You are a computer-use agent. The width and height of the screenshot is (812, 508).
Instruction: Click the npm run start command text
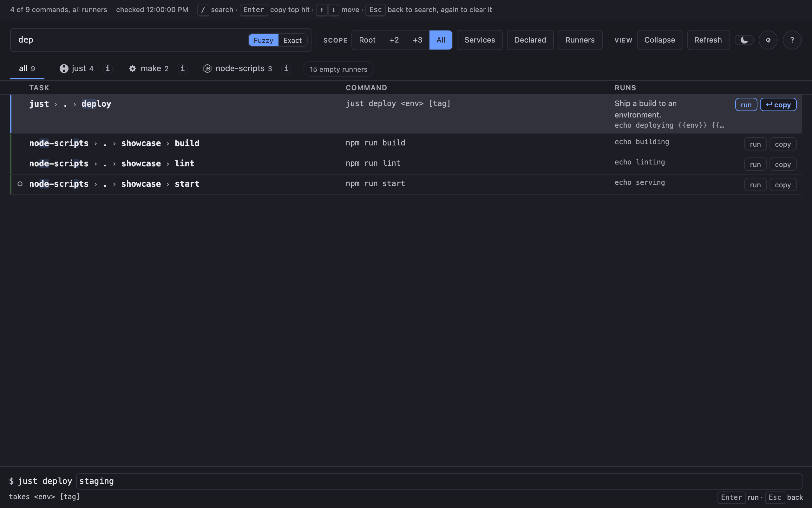[x=375, y=184]
